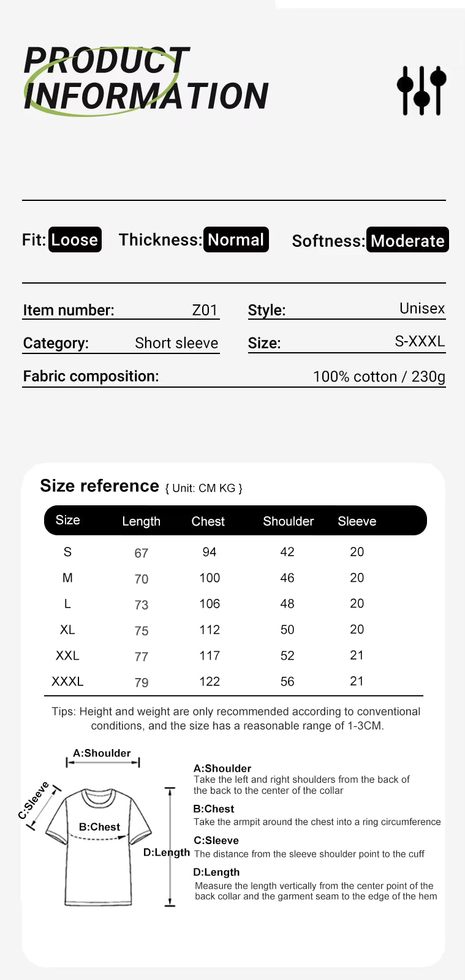Click the sliders icon beside the title
The image size is (465, 980).
pos(422,91)
